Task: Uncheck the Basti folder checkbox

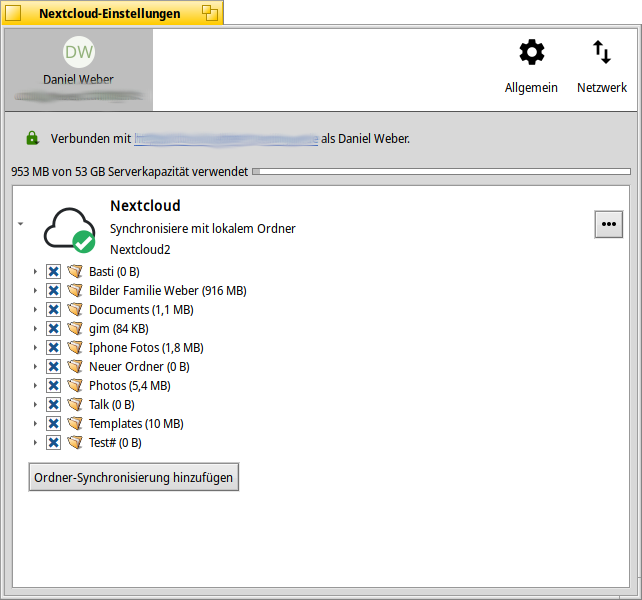Action: [54, 272]
